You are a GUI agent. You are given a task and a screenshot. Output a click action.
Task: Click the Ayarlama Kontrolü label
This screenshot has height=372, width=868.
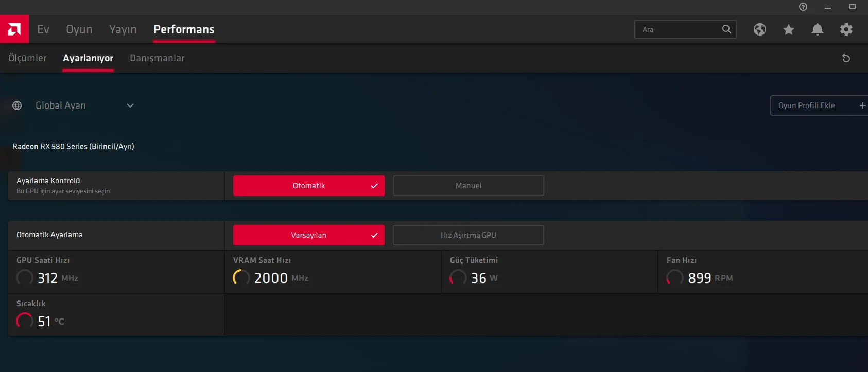[x=48, y=181]
